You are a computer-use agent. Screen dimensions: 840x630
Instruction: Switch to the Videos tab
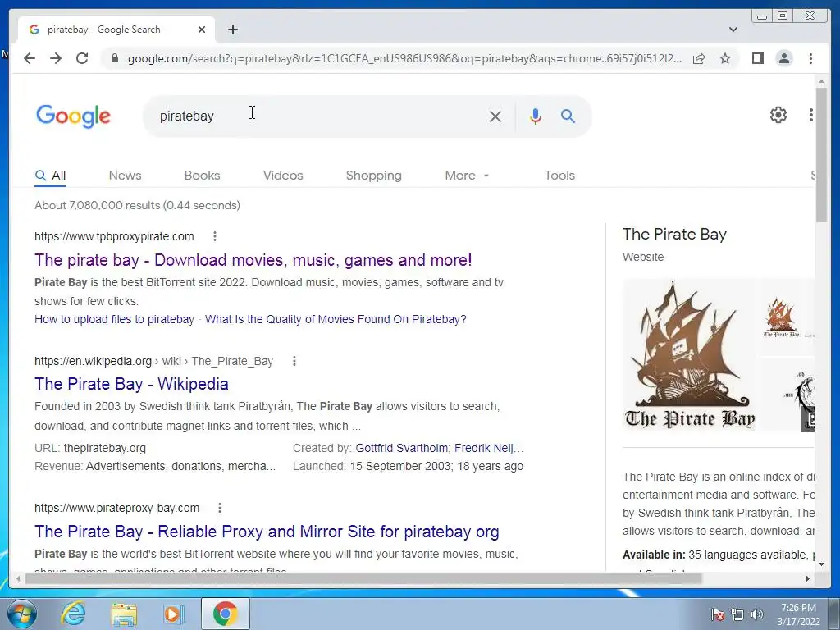283,176
